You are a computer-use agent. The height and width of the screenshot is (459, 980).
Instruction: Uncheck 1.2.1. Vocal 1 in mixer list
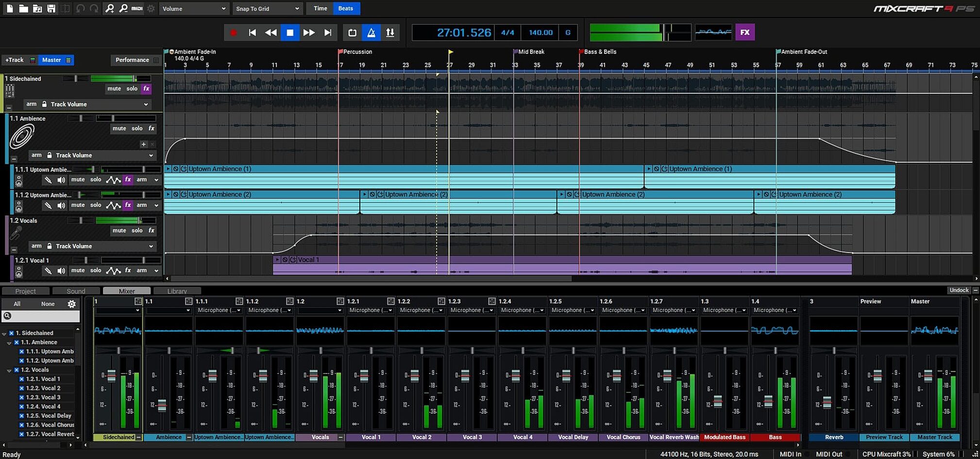(x=21, y=379)
